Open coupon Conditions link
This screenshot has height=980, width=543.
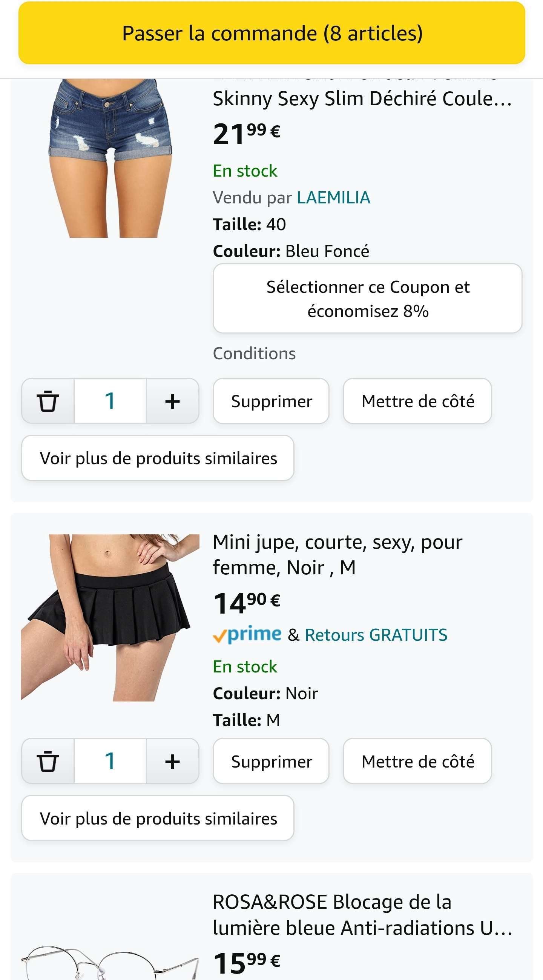click(254, 354)
